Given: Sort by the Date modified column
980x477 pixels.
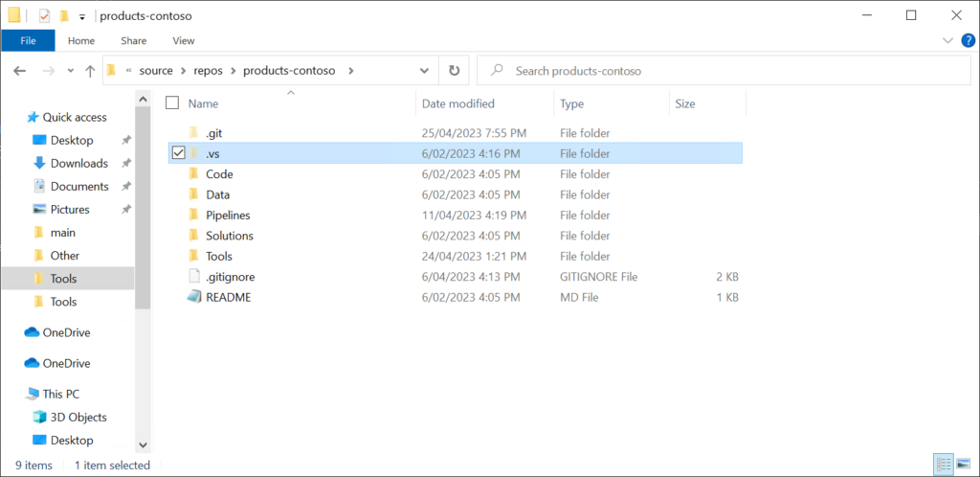Looking at the screenshot, I should pos(458,103).
